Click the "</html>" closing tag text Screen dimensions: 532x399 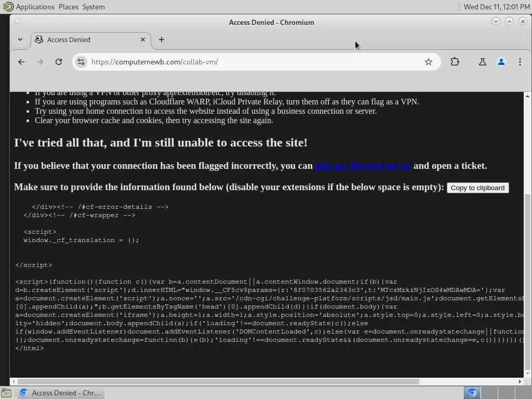30,348
